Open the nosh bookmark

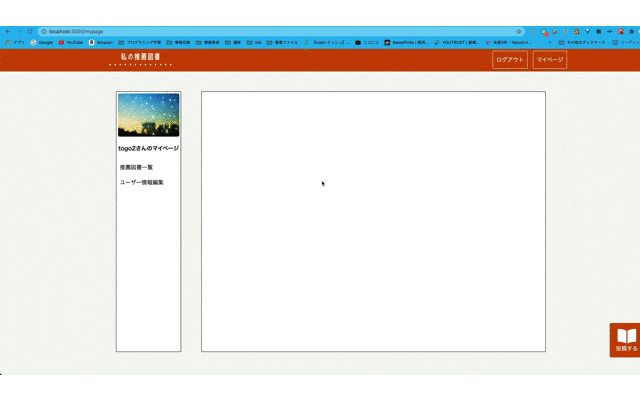[327, 42]
